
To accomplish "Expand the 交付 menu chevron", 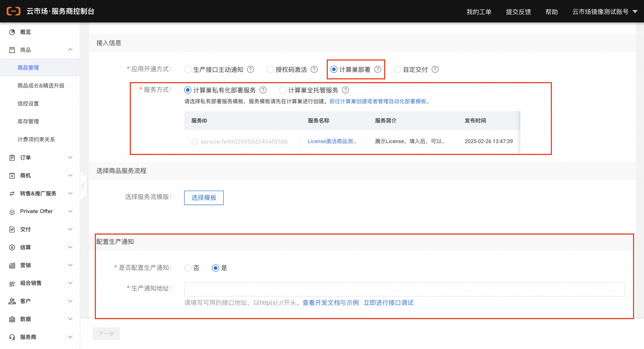I will point(71,229).
